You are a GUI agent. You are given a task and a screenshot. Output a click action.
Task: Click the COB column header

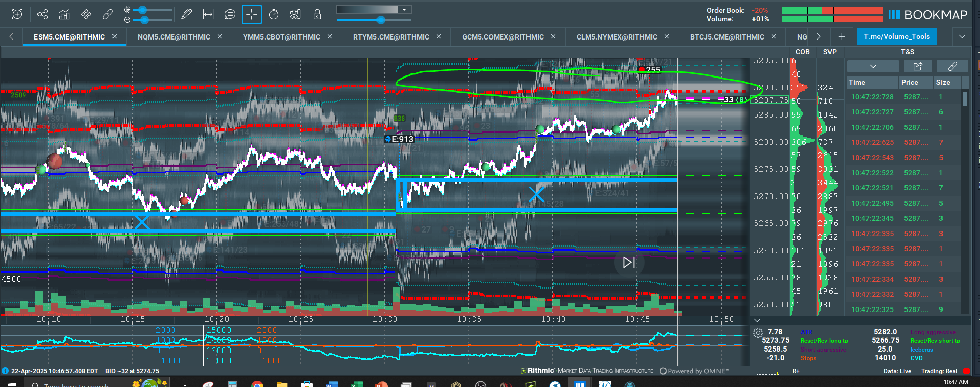coord(803,52)
